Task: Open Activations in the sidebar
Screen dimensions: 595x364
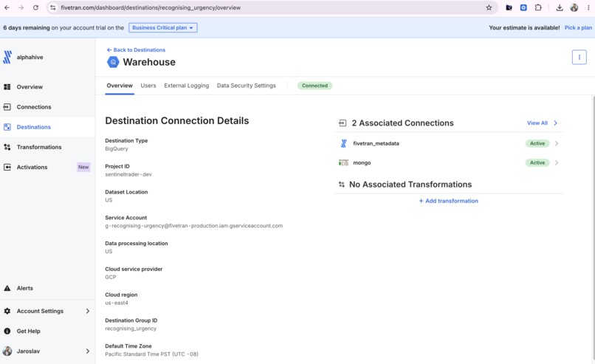Action: tap(32, 168)
